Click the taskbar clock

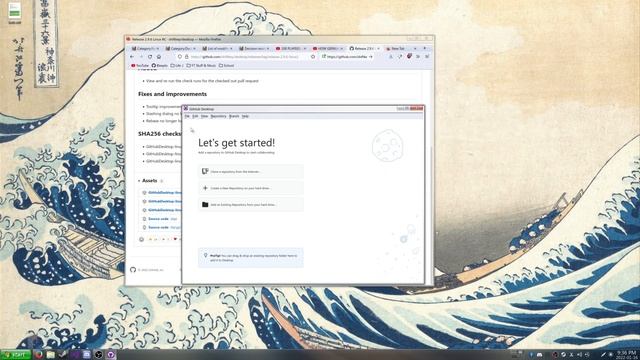click(x=627, y=355)
